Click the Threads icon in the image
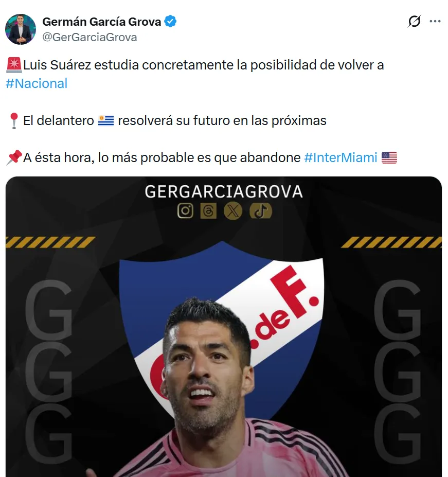The width and height of the screenshot is (448, 477). click(x=209, y=211)
